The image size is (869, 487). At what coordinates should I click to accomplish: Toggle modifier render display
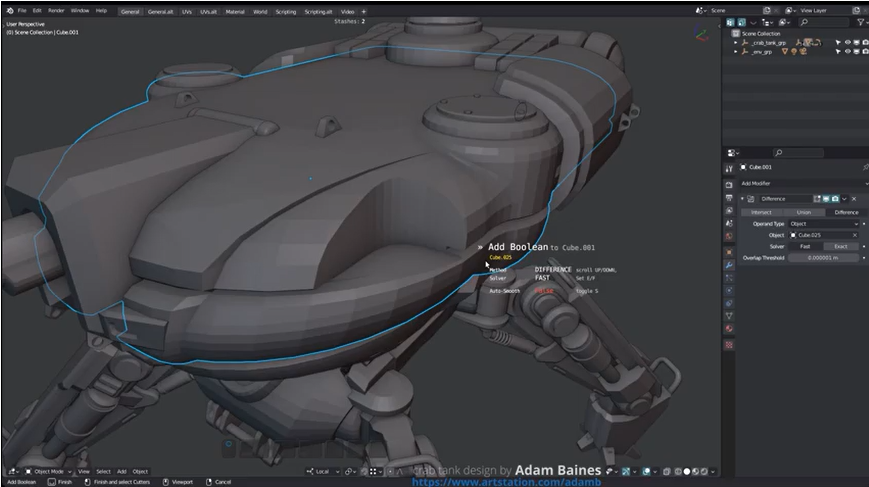[835, 199]
